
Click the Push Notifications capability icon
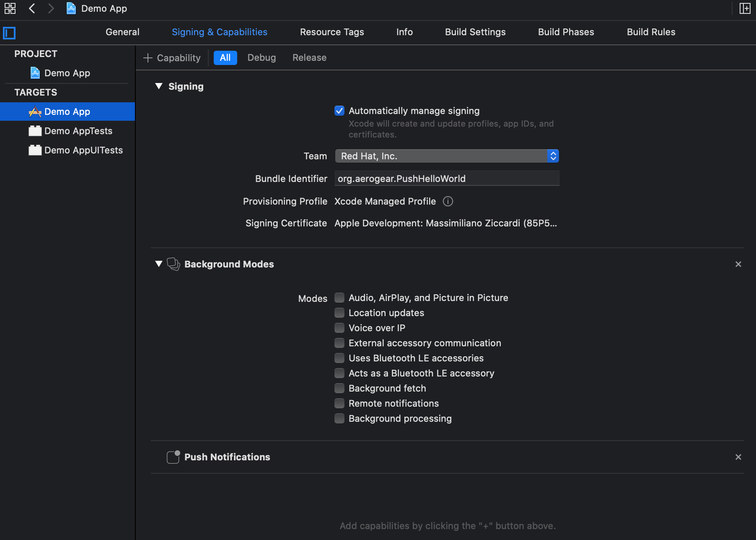coord(173,457)
